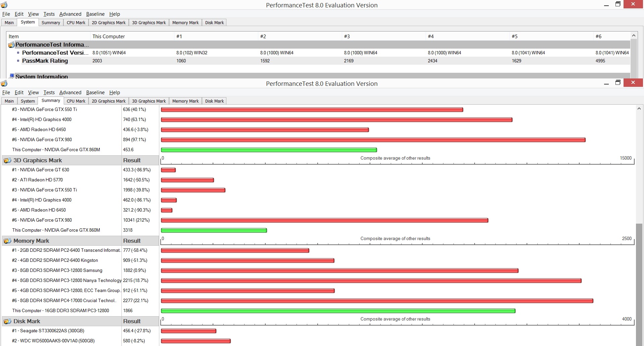Switch to the Disk Mark tab in the upper window
This screenshot has width=644, height=346.
(214, 22)
